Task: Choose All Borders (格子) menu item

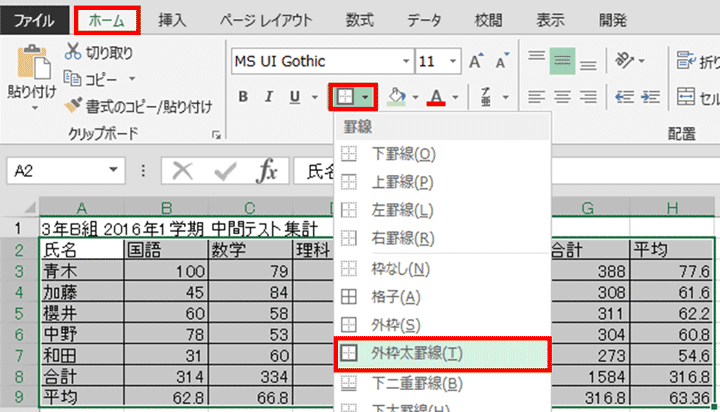Action: point(442,297)
